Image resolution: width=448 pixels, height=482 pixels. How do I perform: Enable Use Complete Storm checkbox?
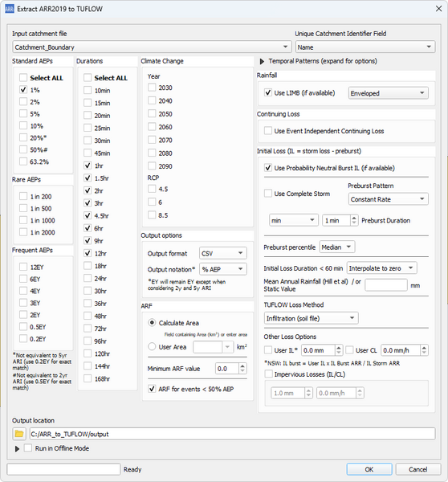click(268, 194)
